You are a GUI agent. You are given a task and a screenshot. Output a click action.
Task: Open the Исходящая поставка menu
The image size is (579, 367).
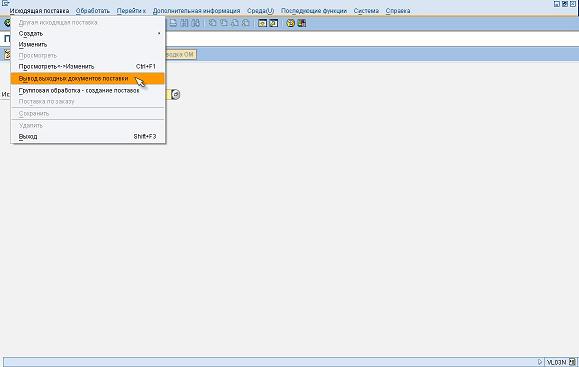tap(39, 11)
